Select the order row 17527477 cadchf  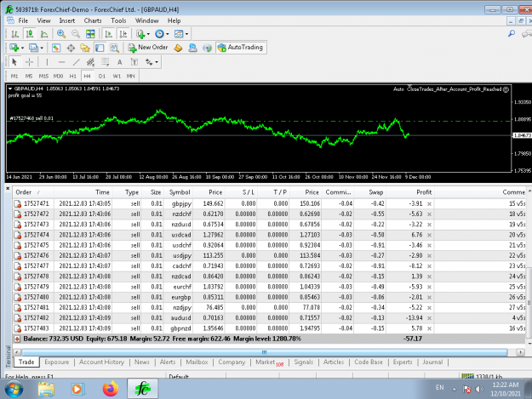[269, 265]
